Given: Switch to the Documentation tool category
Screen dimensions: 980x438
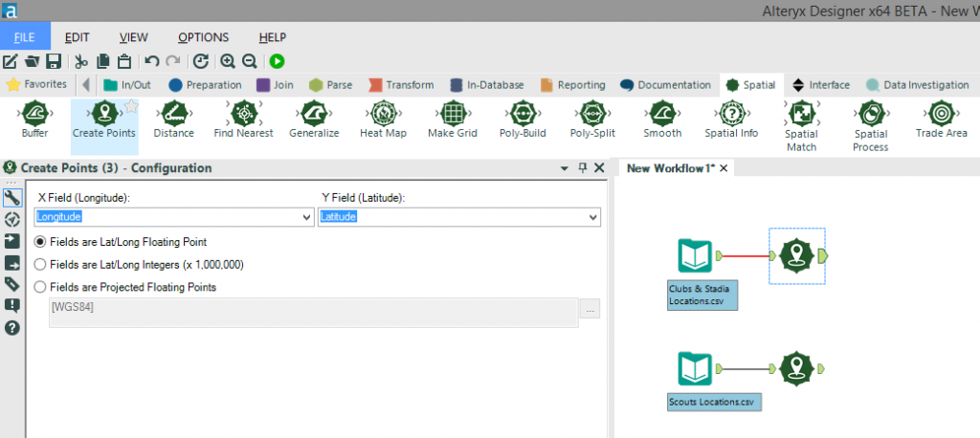Looking at the screenshot, I should (666, 85).
